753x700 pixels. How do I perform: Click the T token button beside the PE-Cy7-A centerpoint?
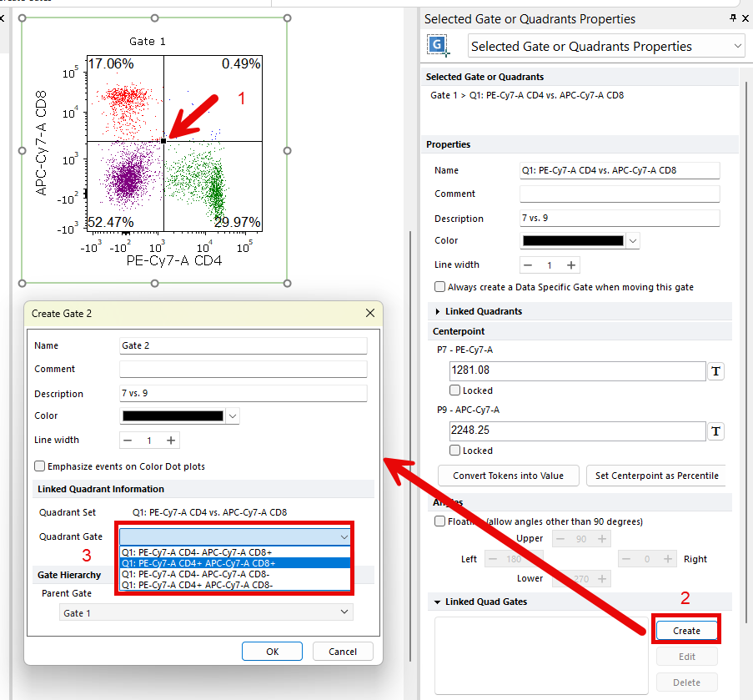pos(715,371)
